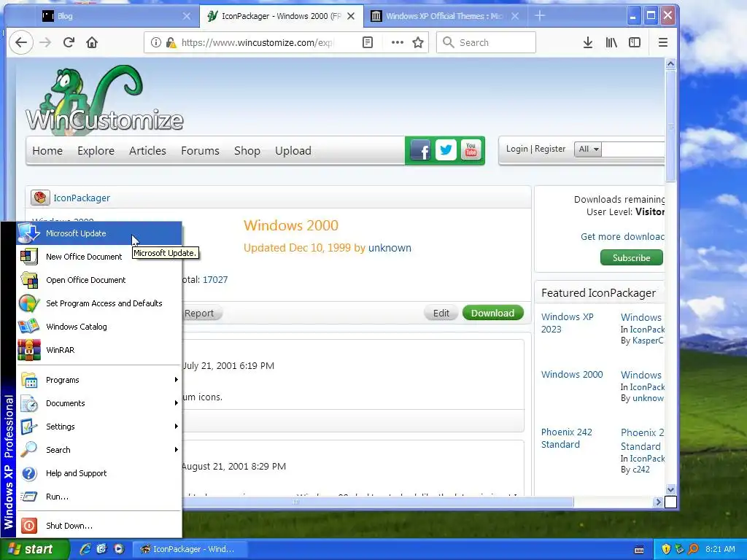The image size is (747, 560).
Task: Open the browser home page icon
Action: [91, 42]
